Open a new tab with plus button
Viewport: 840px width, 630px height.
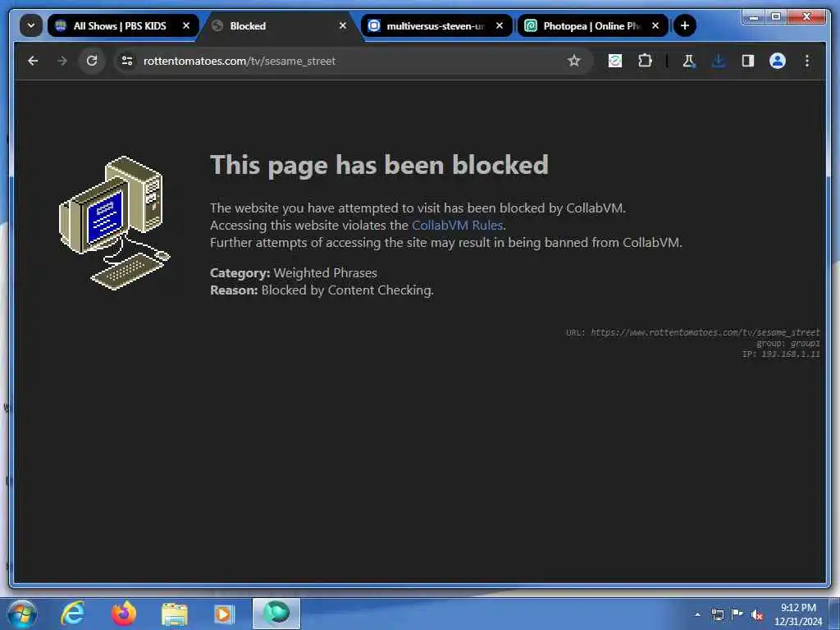click(x=685, y=25)
